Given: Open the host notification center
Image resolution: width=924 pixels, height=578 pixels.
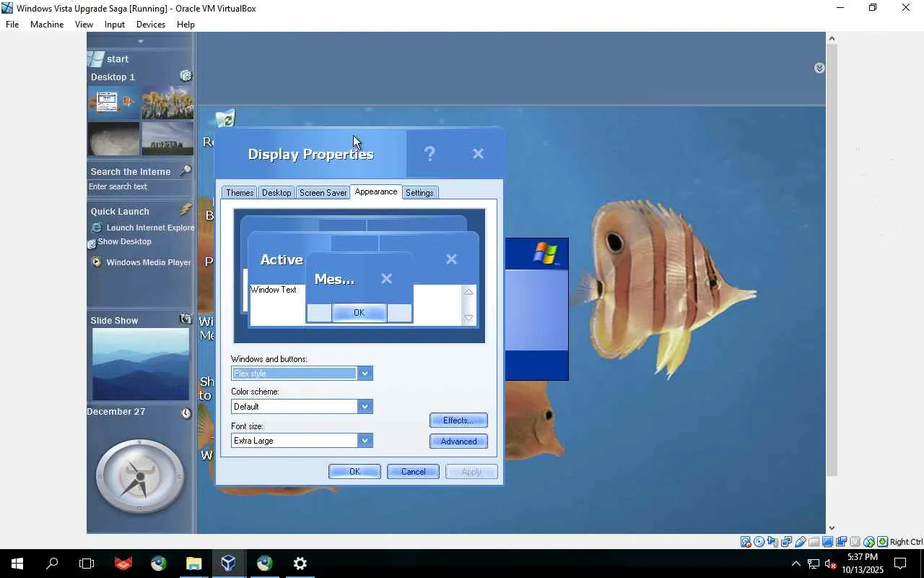Looking at the screenshot, I should pos(900,564).
